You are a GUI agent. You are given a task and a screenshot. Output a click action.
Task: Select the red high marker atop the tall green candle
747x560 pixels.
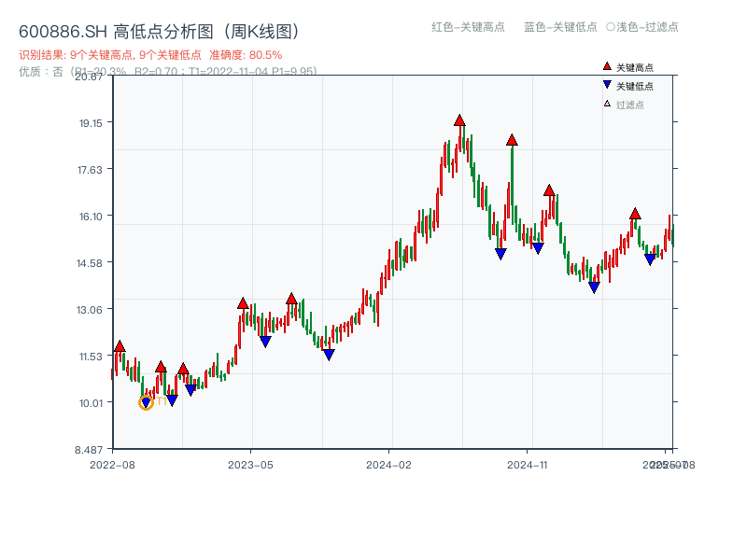[x=512, y=140]
